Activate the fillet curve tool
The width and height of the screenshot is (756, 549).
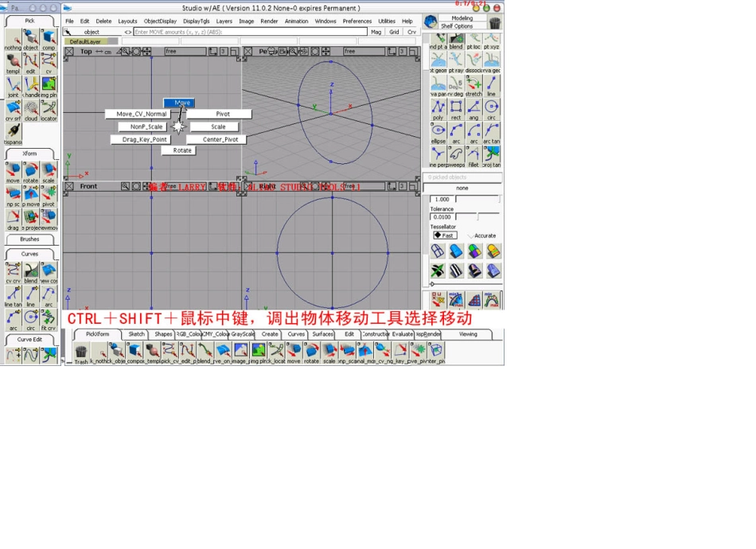(x=473, y=155)
